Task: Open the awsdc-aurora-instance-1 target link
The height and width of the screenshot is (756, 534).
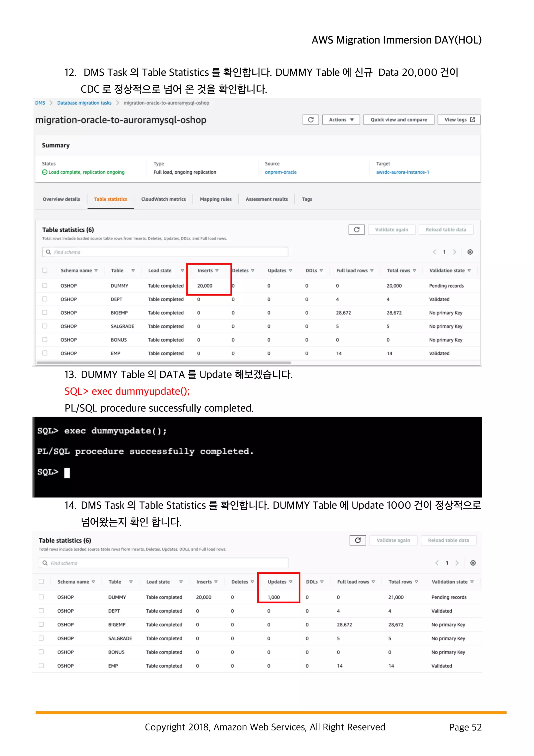Action: click(402, 172)
